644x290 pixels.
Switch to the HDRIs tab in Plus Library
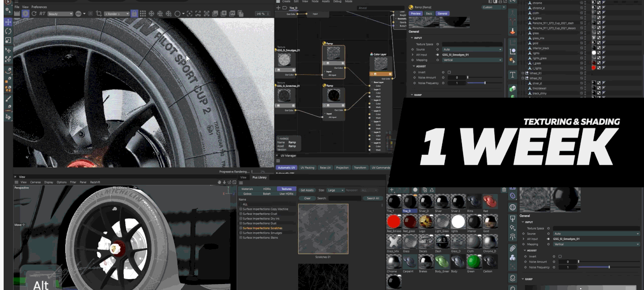point(267,189)
